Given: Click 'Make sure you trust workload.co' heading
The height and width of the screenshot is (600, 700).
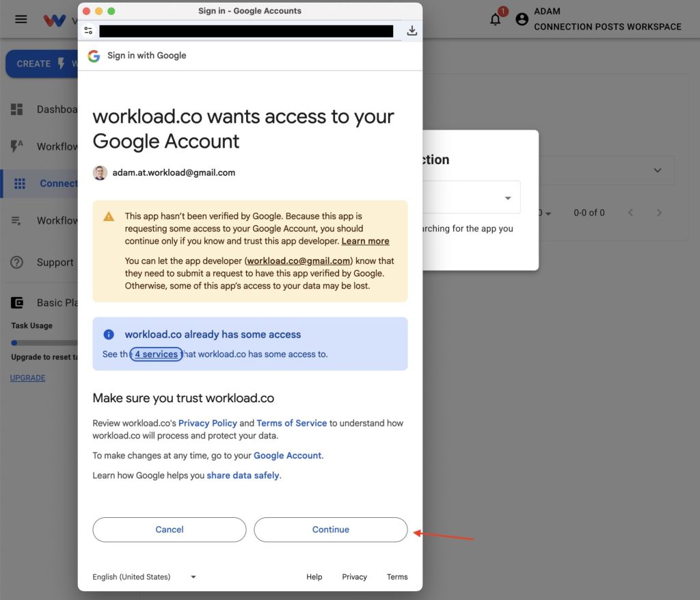Looking at the screenshot, I should (183, 398).
